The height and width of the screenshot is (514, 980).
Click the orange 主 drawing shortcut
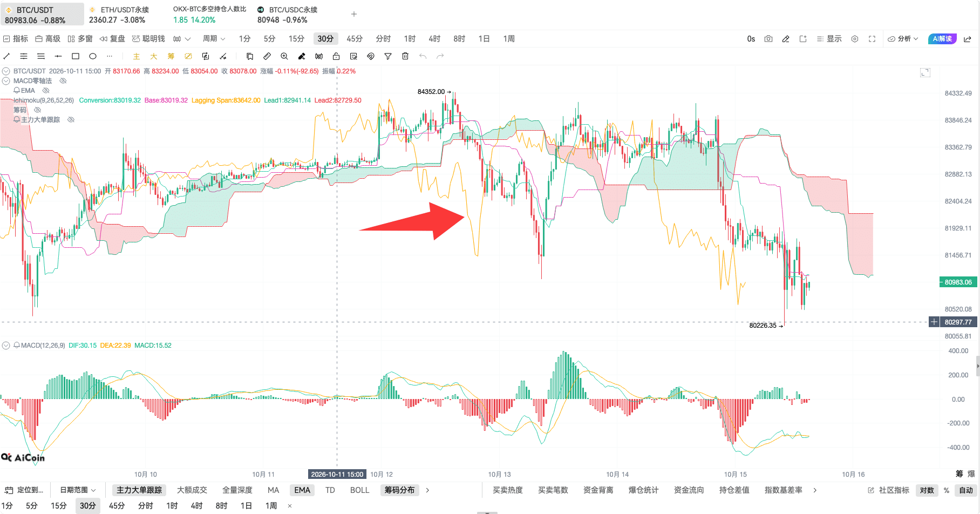pos(137,56)
